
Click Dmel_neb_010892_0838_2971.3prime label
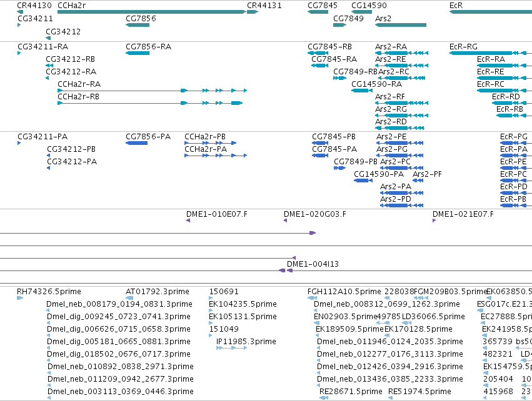[x=121, y=367]
